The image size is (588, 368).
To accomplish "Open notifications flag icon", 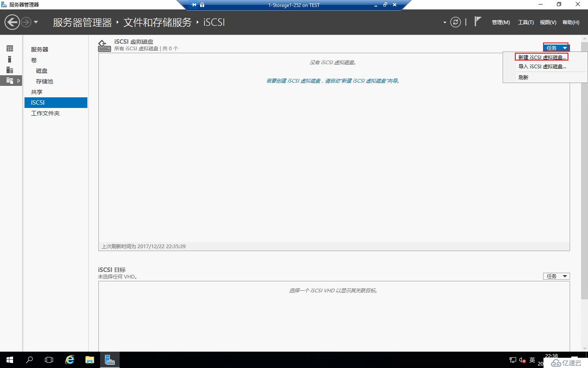I will click(x=477, y=21).
